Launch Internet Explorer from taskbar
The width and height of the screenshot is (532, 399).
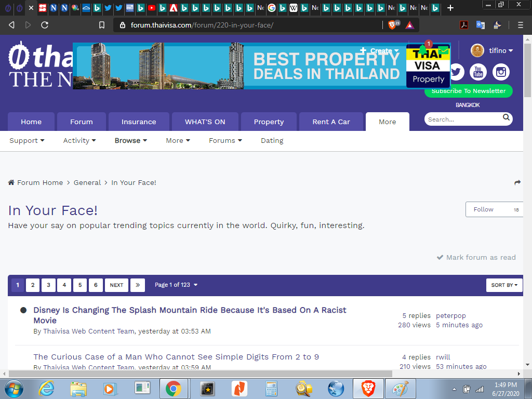coord(46,389)
